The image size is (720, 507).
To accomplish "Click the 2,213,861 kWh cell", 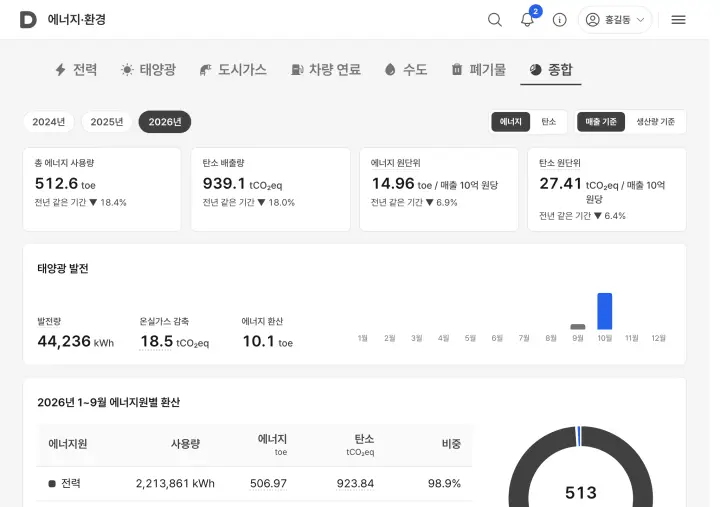I will pyautogui.click(x=175, y=484).
